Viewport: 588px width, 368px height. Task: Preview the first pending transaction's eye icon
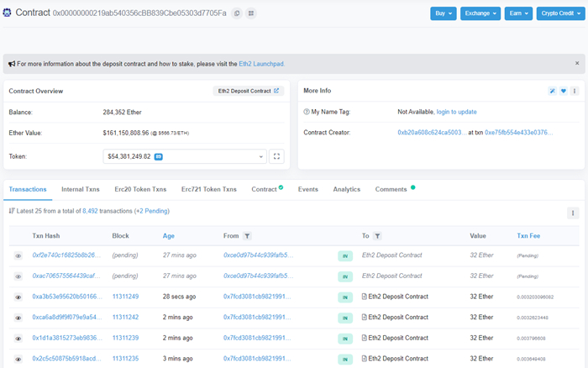pyautogui.click(x=18, y=255)
